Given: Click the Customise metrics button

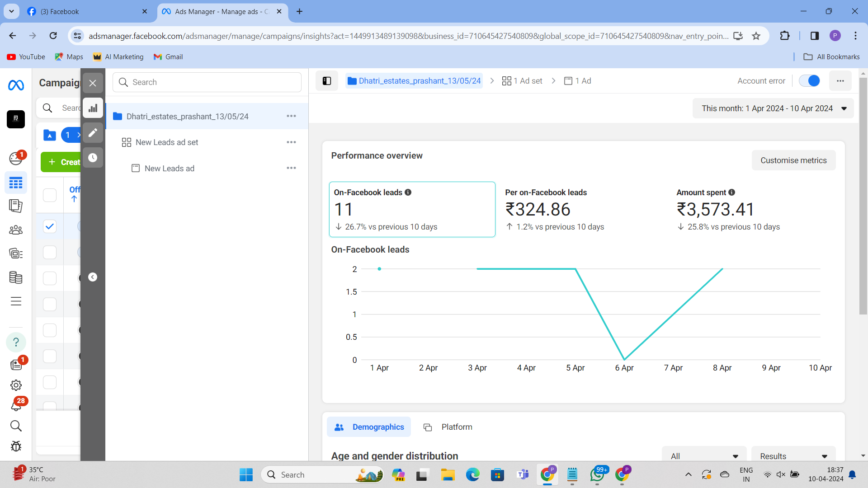Looking at the screenshot, I should 794,160.
